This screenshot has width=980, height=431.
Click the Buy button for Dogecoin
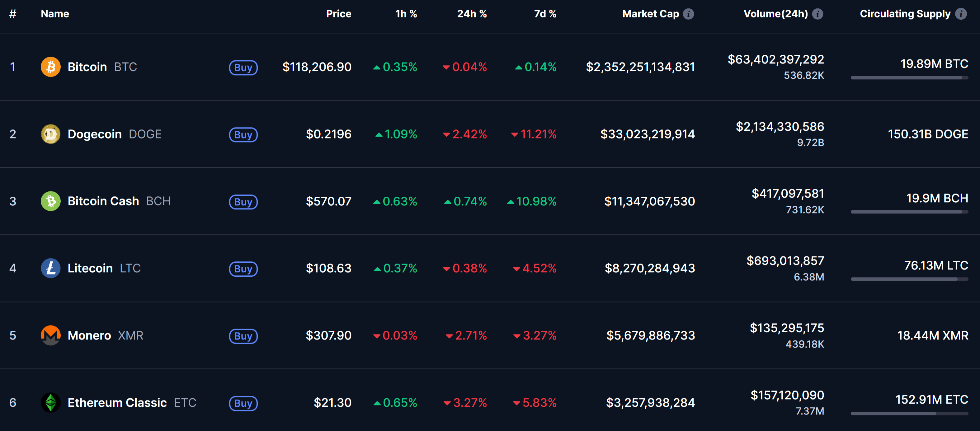pyautogui.click(x=243, y=135)
